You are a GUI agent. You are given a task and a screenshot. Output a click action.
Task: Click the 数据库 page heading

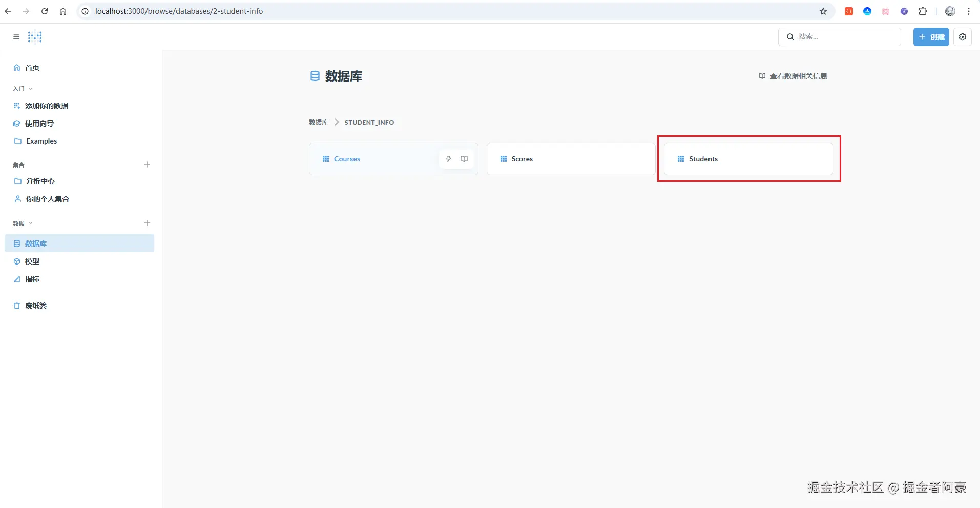tap(344, 76)
